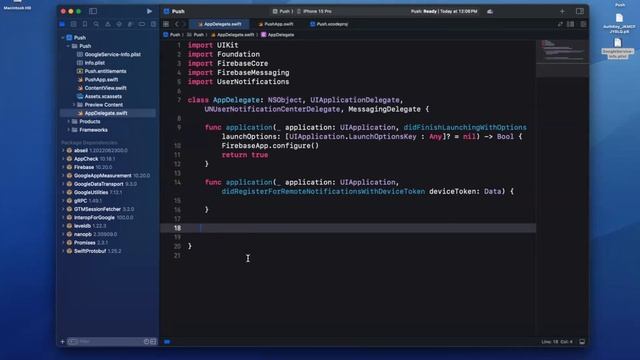The height and width of the screenshot is (360, 640).
Task: Click the Push project in the jump bar
Action: [172, 35]
